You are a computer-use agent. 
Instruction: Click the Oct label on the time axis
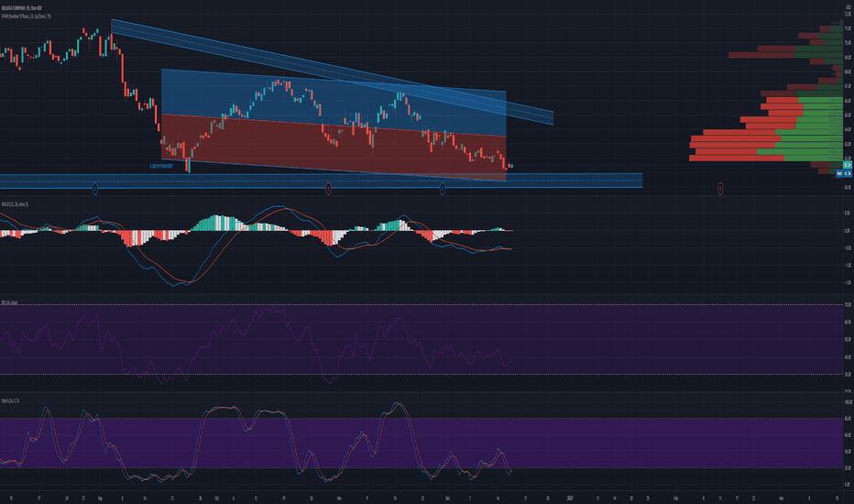(217, 498)
